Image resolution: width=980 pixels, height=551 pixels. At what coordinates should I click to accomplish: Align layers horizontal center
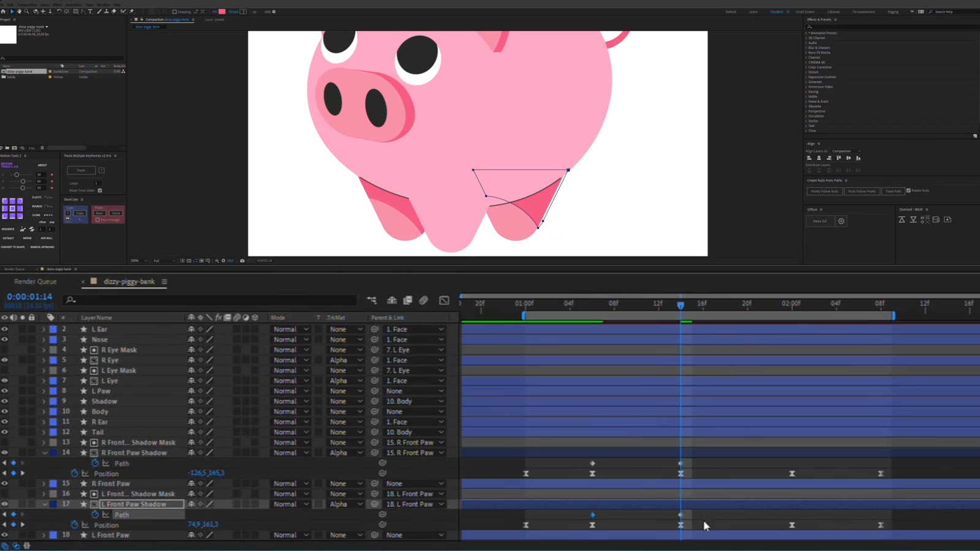819,158
